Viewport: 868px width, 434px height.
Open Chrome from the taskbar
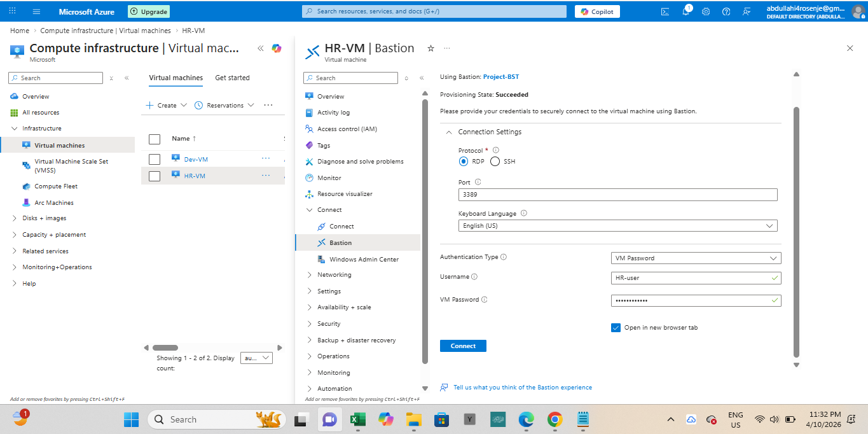tap(555, 419)
